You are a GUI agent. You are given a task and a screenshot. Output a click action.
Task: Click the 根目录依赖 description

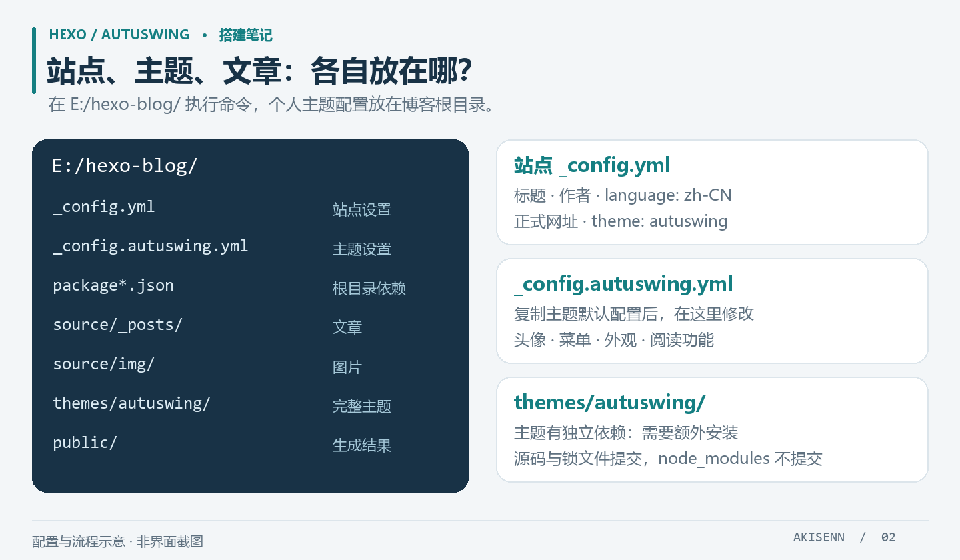coord(369,288)
